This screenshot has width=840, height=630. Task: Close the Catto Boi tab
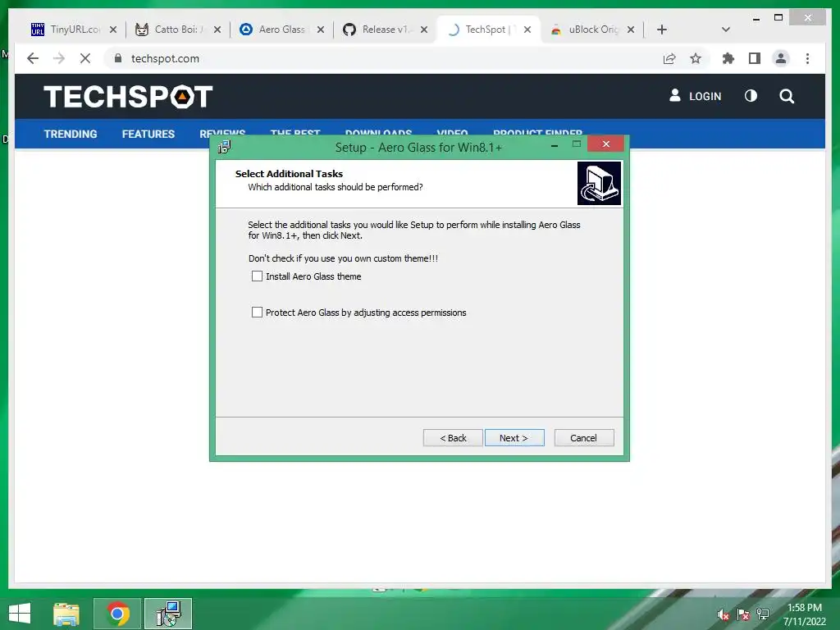(x=217, y=30)
